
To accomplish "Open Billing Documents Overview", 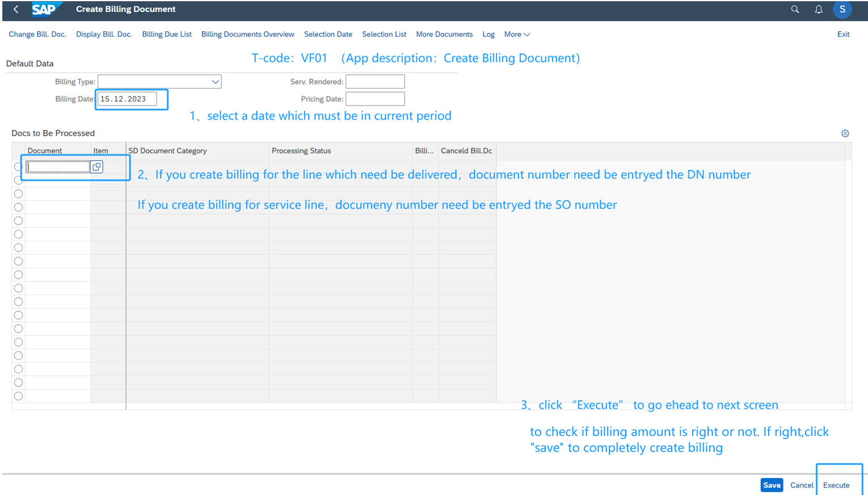I will [247, 35].
